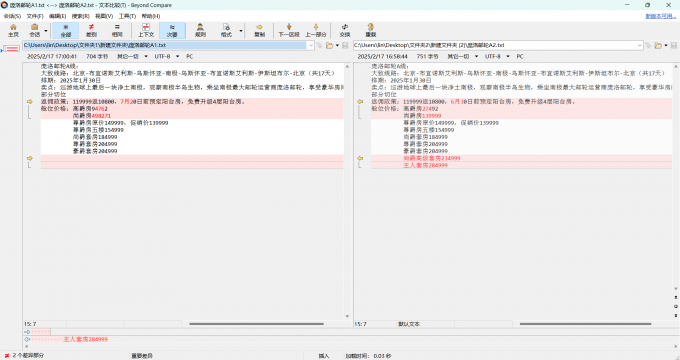Jump to 下一区段 next difference section
Image resolution: width=680 pixels, height=360 pixels.
(x=289, y=30)
